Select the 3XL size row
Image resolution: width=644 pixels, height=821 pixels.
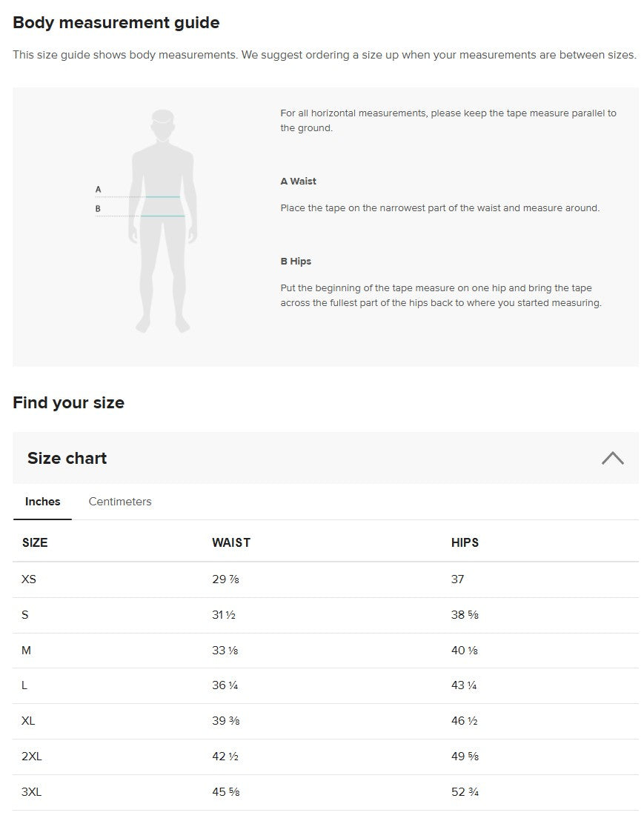tap(325, 792)
